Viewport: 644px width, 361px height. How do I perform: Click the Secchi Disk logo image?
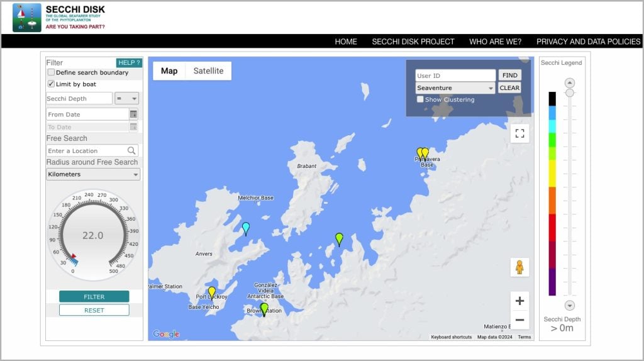(x=26, y=18)
